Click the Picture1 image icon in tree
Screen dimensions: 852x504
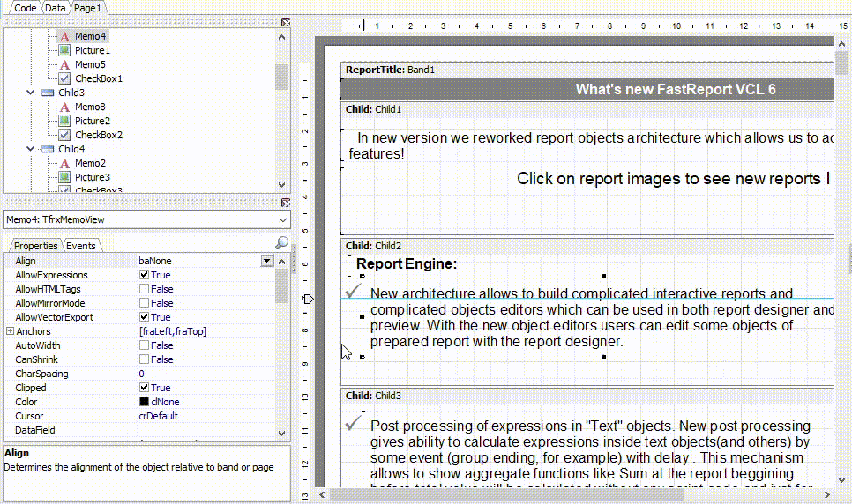click(64, 50)
